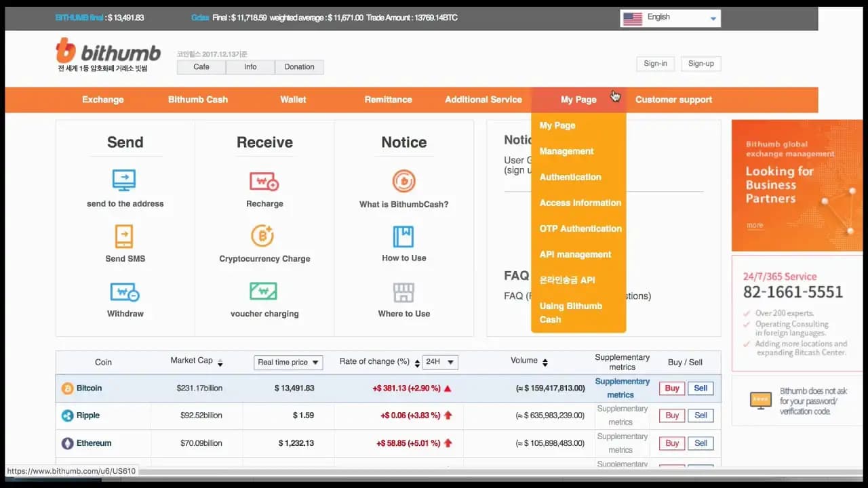Click the monitor icon in password warning

(x=760, y=401)
